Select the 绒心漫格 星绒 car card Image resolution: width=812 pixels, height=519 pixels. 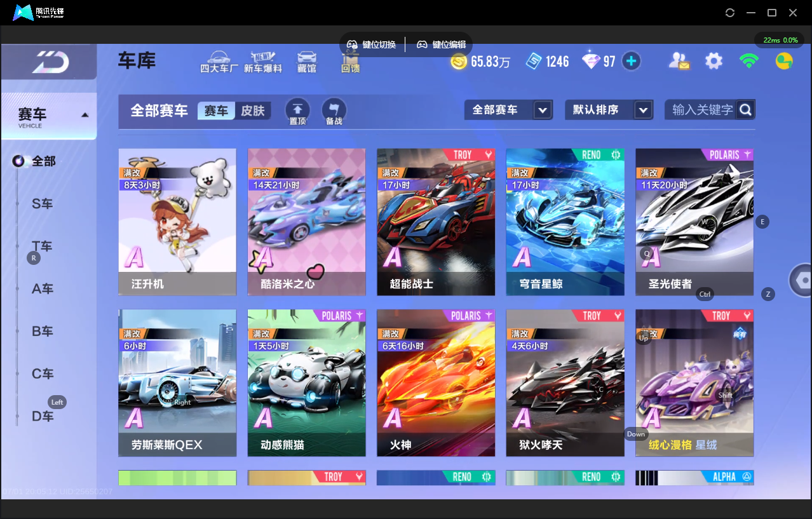(694, 383)
